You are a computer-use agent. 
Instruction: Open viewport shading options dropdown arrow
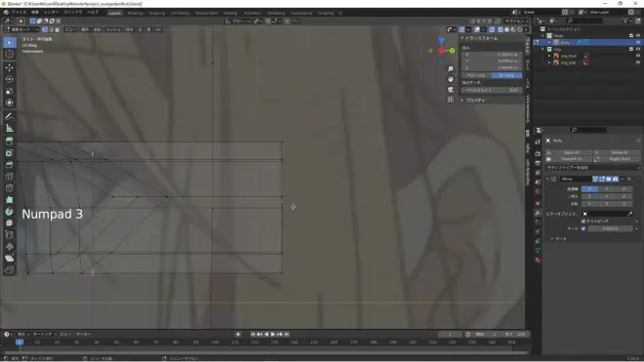click(526, 29)
